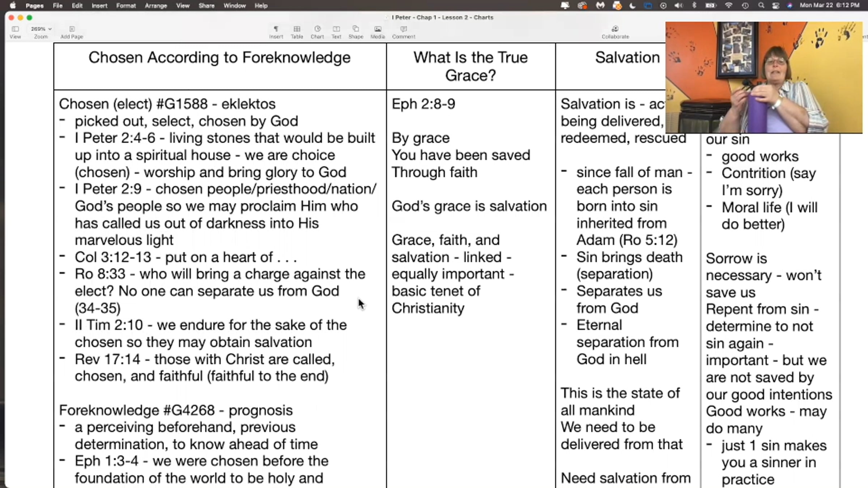The height and width of the screenshot is (488, 868).
Task: Click the Malwarebytes menu bar icon
Action: tap(600, 5)
